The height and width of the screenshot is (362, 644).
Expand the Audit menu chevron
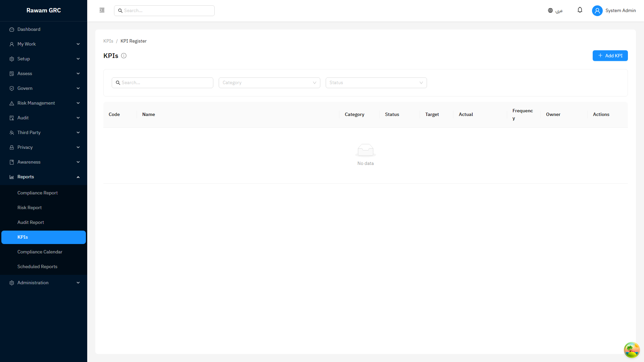78,118
